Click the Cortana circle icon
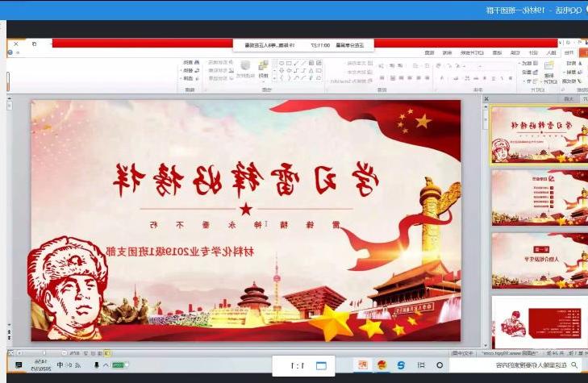Screen dimensions: 588x383 440,364
